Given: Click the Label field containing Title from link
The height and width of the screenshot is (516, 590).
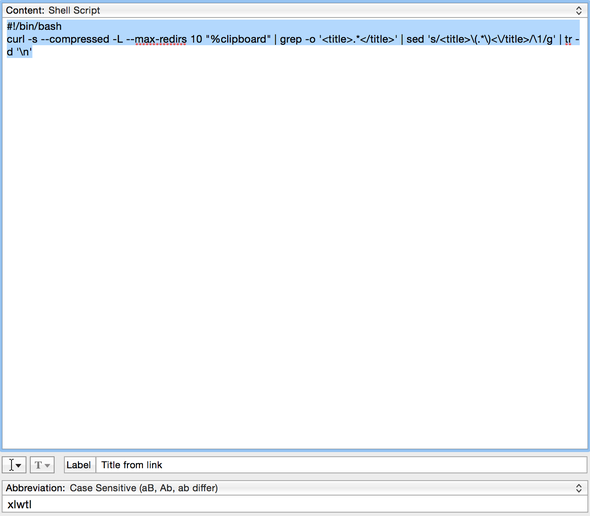Looking at the screenshot, I should (341, 465).
